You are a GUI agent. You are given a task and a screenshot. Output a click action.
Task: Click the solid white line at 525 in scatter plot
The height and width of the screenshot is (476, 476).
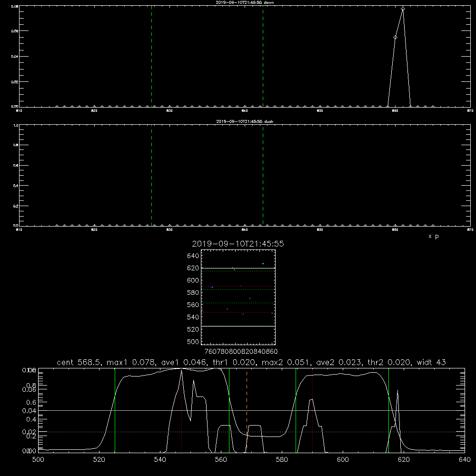coord(238,326)
